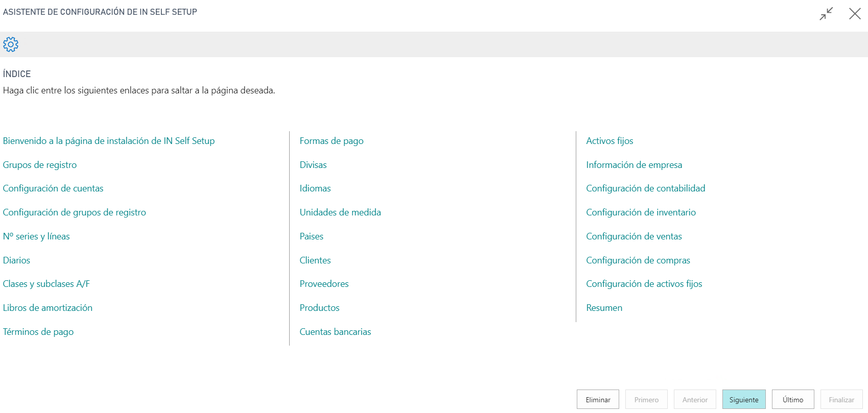Go to Información de empresa
868x413 pixels.
click(x=635, y=165)
